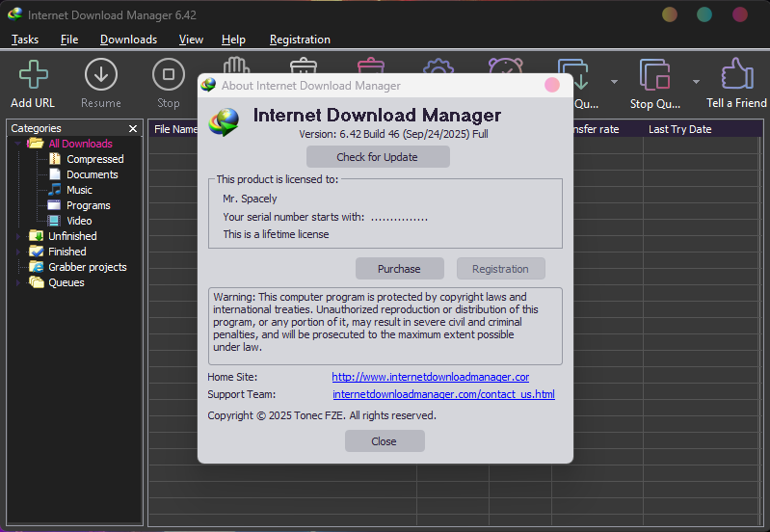This screenshot has height=532, width=770.
Task: Click the Compressed category archive icon
Action: coord(55,159)
